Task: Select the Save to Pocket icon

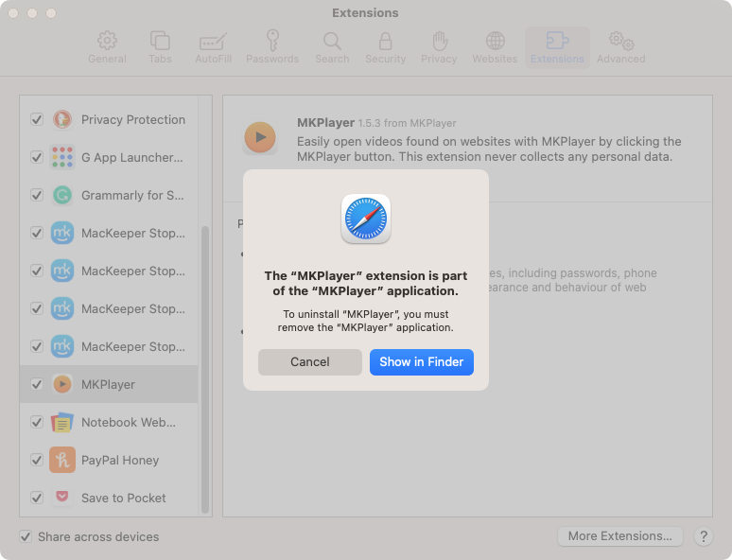Action: [62, 497]
